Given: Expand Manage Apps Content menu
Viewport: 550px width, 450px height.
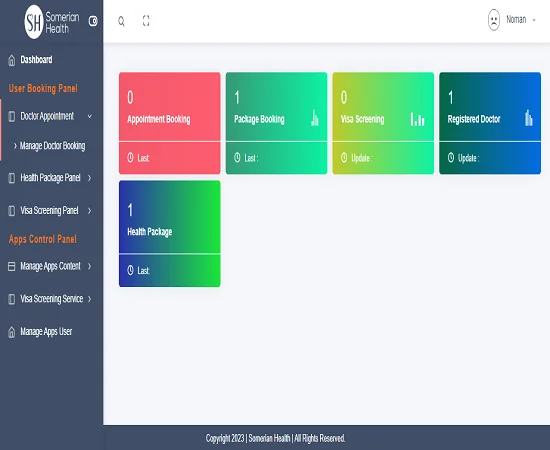Looking at the screenshot, I should click(50, 266).
